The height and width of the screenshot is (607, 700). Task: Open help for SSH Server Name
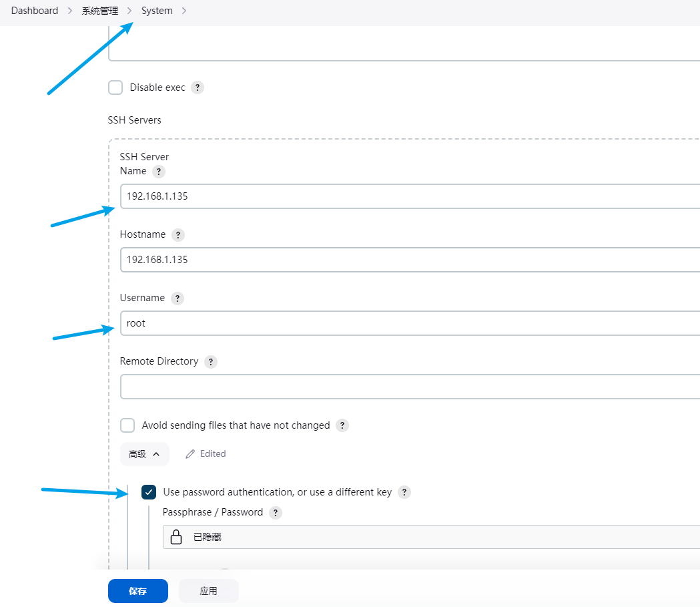(158, 172)
